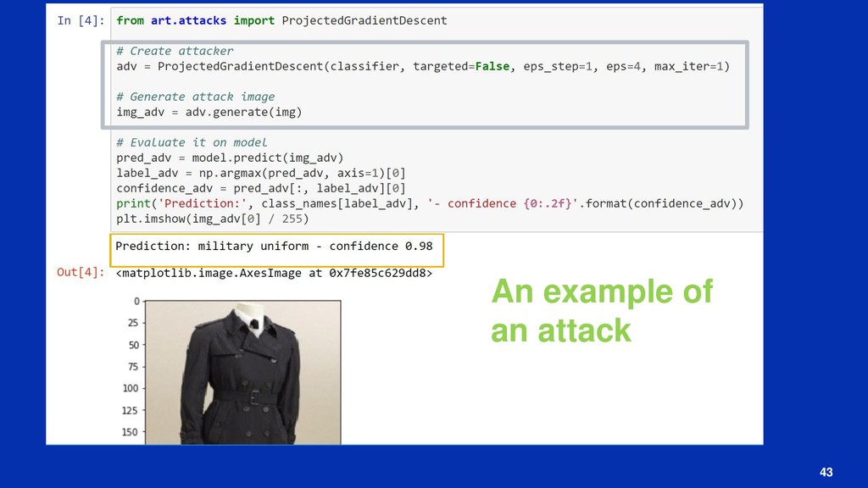
Task: Click the 'Out[4]:' output prompt
Action: point(81,272)
